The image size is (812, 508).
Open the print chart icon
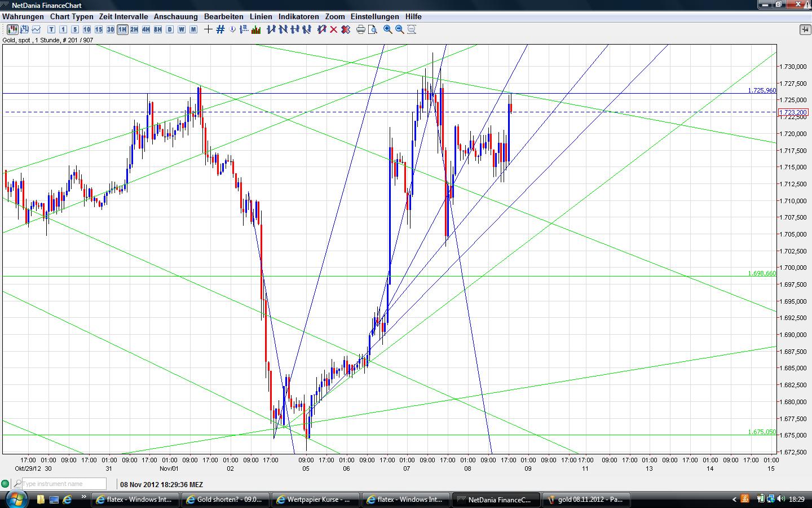[360, 29]
